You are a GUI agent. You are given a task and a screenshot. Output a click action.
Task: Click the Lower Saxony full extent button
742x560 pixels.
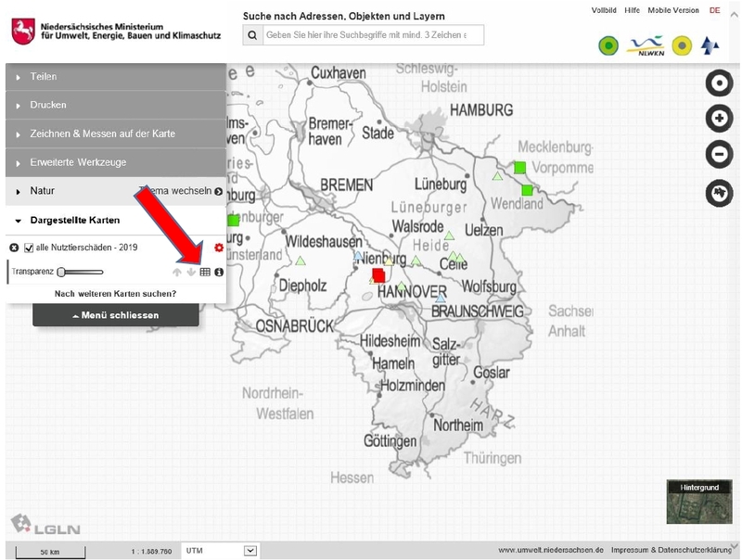click(x=719, y=192)
